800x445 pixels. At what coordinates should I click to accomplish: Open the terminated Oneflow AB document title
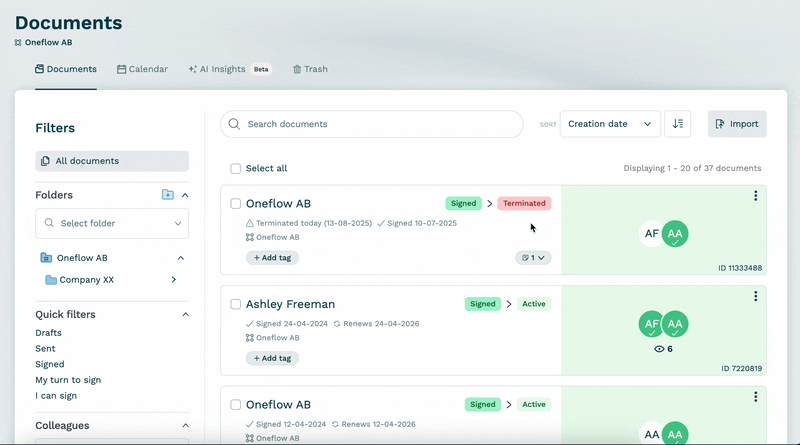[278, 204]
